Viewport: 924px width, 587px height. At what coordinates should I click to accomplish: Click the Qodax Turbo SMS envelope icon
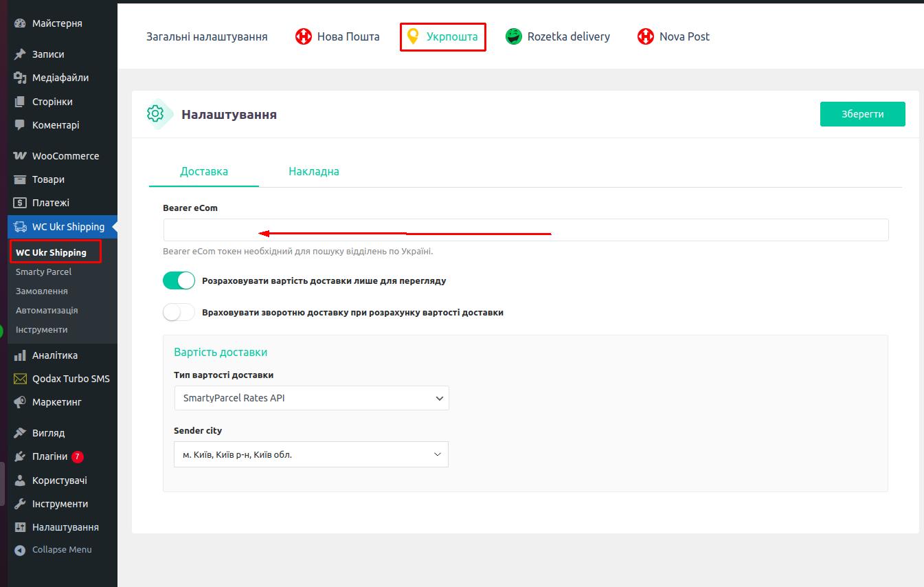(20, 379)
